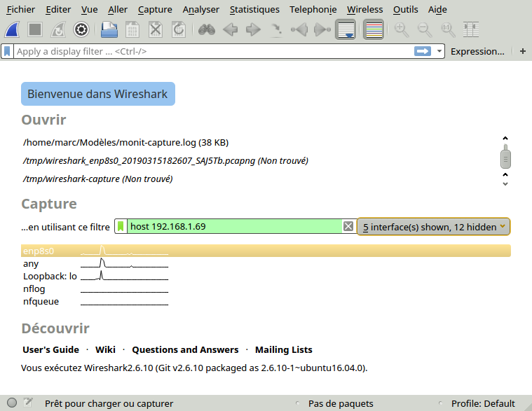The image size is (532, 411).
Task: Find a packet with binoculars icon
Action: (x=207, y=29)
